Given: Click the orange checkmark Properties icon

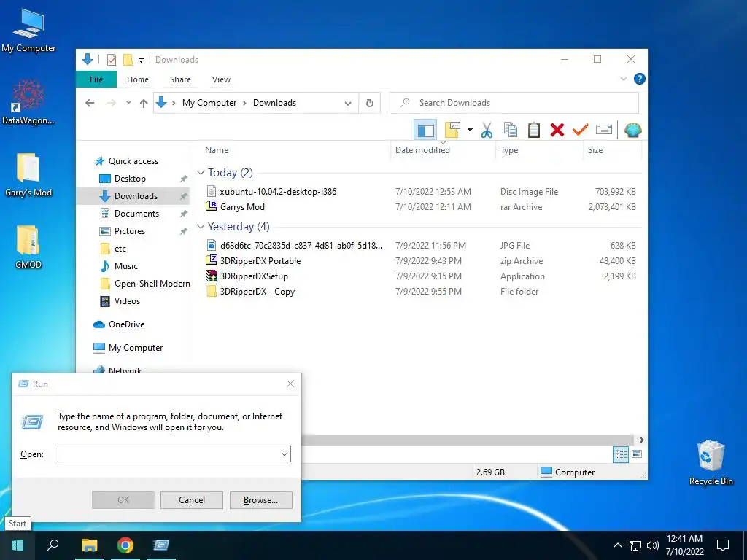Looking at the screenshot, I should click(x=580, y=130).
